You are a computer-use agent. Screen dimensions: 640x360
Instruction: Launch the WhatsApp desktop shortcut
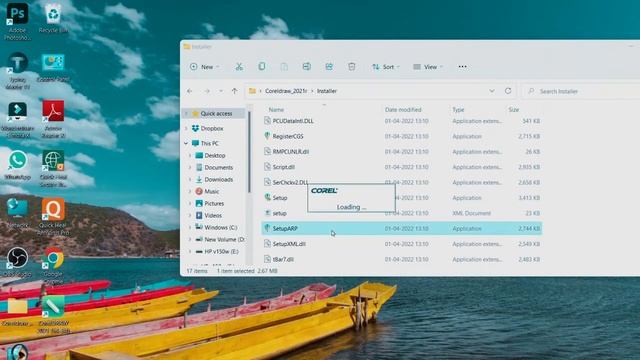(x=18, y=165)
